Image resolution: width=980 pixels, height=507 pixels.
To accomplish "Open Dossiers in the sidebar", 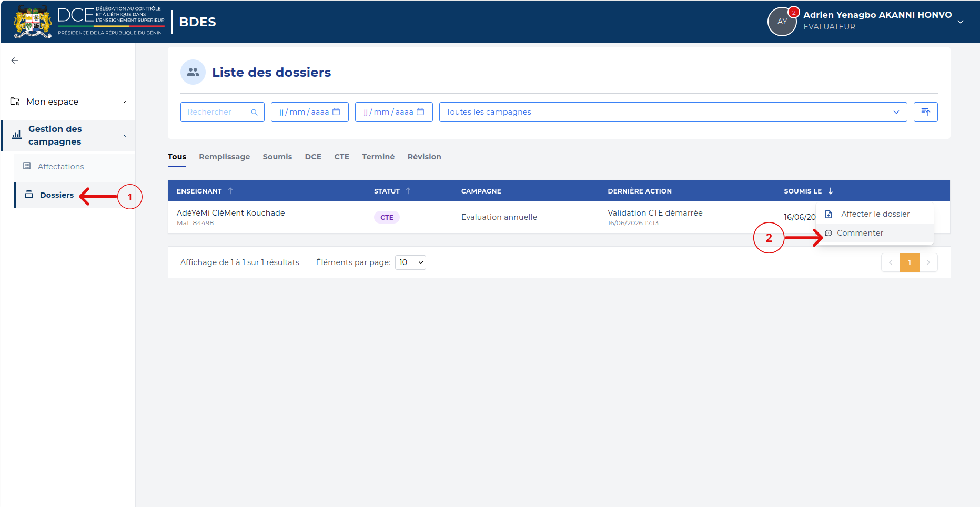I will (57, 195).
